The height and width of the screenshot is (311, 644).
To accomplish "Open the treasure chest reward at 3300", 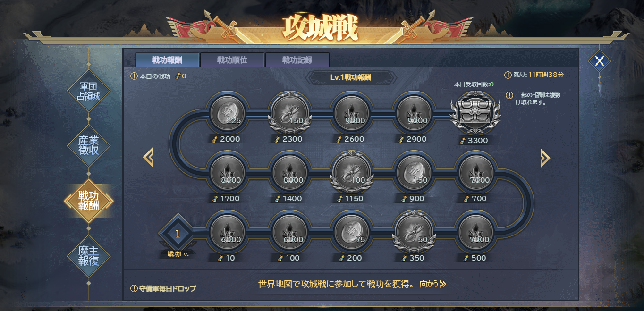I will click(475, 113).
